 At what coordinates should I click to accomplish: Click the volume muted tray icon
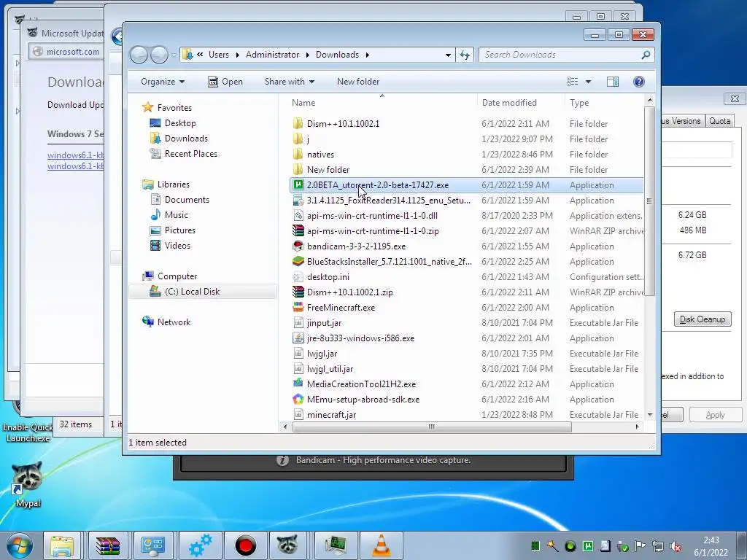coord(675,546)
